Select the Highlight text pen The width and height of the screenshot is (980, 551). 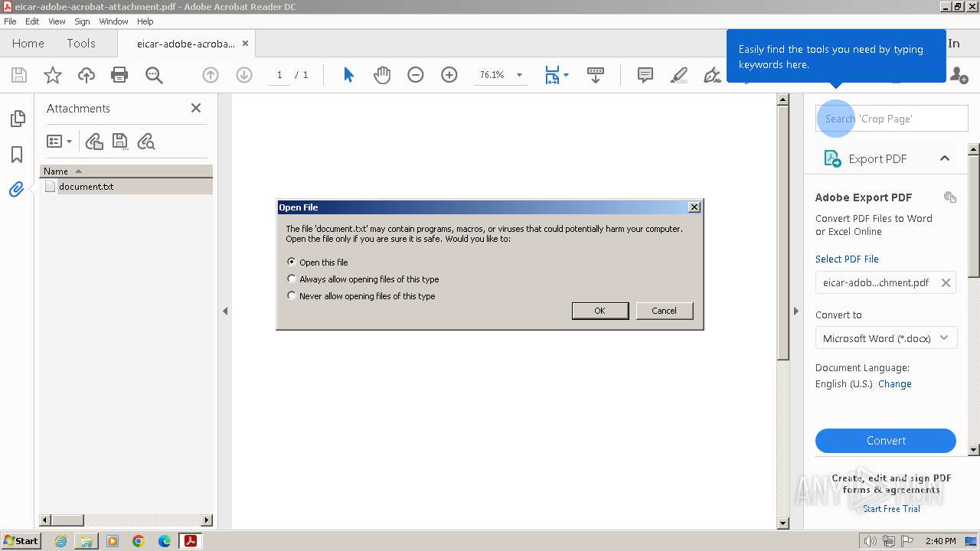(x=679, y=75)
